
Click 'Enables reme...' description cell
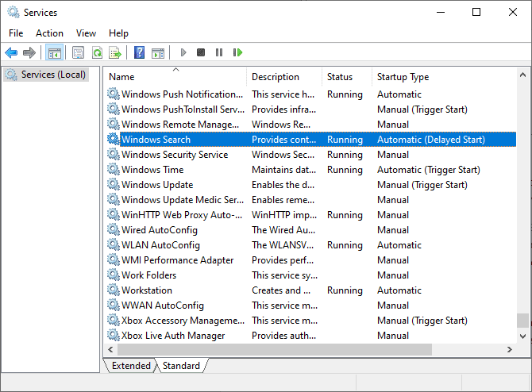click(283, 200)
